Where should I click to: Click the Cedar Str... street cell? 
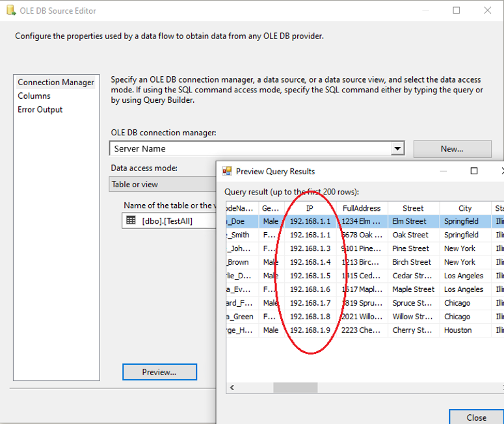tap(414, 276)
